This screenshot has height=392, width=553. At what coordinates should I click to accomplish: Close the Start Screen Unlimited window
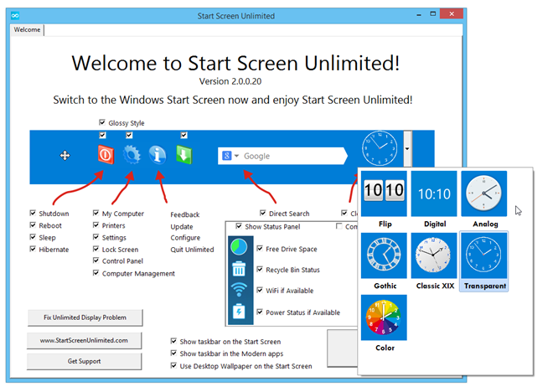pyautogui.click(x=452, y=13)
